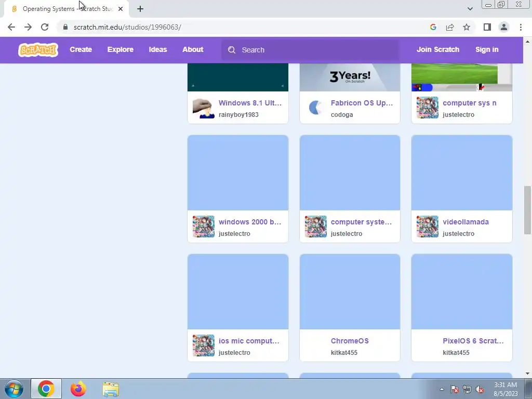Click the scrollbar up arrow

coord(527,42)
